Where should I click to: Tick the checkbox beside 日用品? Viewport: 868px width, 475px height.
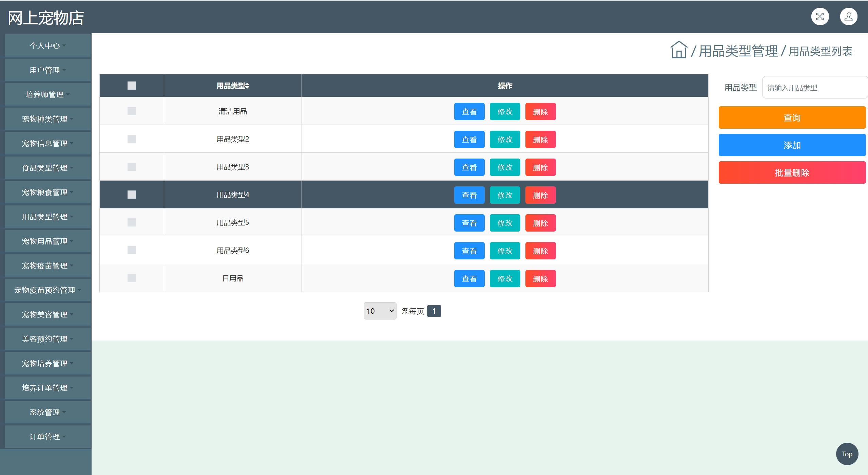(x=131, y=278)
